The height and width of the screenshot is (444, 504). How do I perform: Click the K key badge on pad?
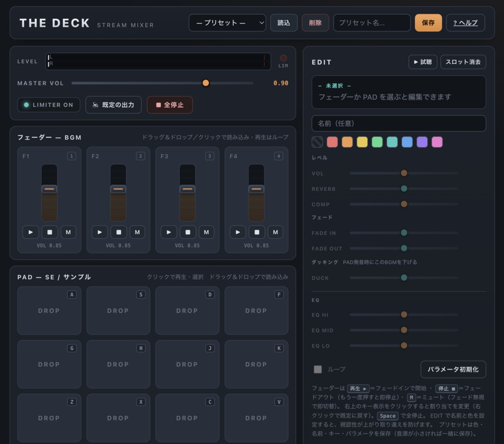[279, 348]
